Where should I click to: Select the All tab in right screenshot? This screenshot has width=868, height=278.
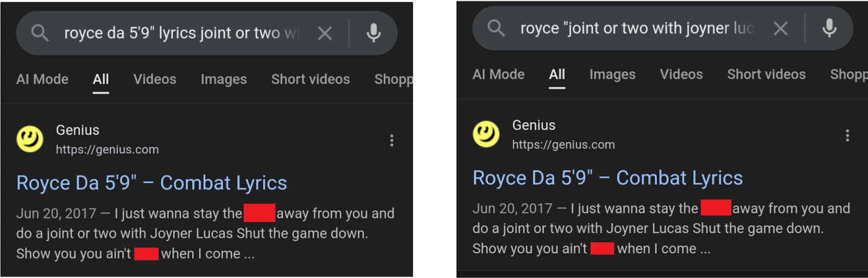pyautogui.click(x=557, y=74)
